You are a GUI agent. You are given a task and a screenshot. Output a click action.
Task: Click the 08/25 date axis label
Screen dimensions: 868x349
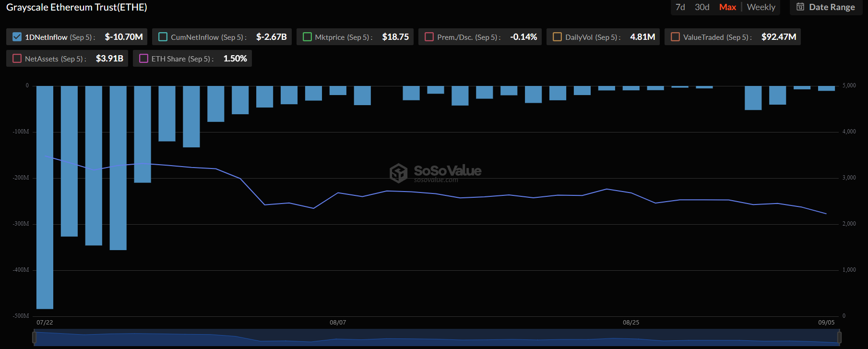click(x=631, y=323)
